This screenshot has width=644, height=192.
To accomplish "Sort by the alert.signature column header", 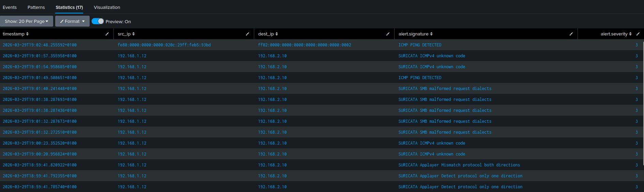I will pyautogui.click(x=416, y=34).
